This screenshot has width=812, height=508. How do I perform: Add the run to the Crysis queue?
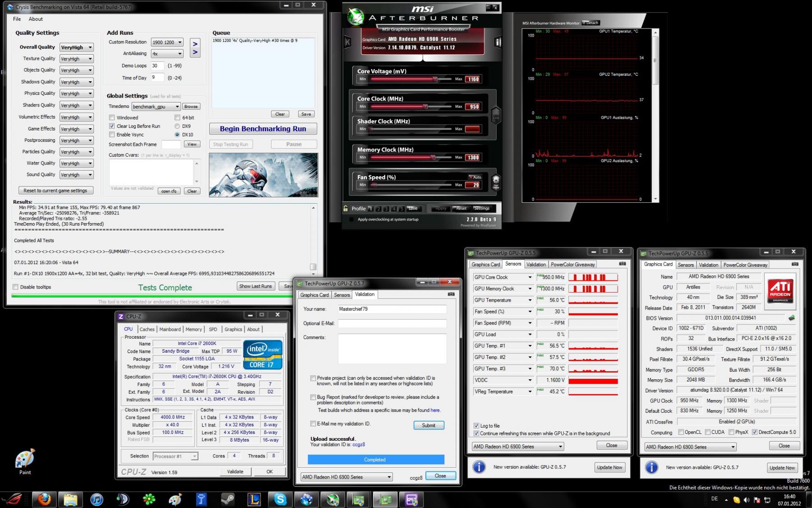point(195,48)
